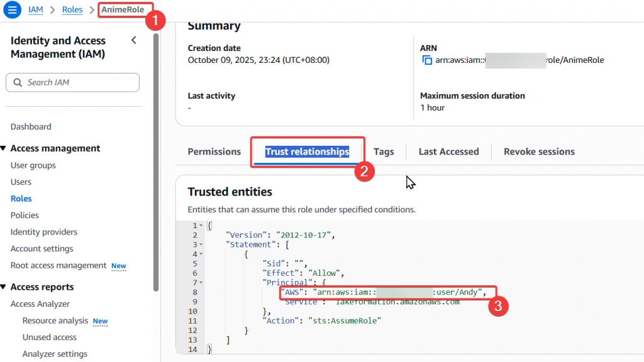Collapse the Access reports section
This screenshot has height=362, width=644.
coord(3,287)
